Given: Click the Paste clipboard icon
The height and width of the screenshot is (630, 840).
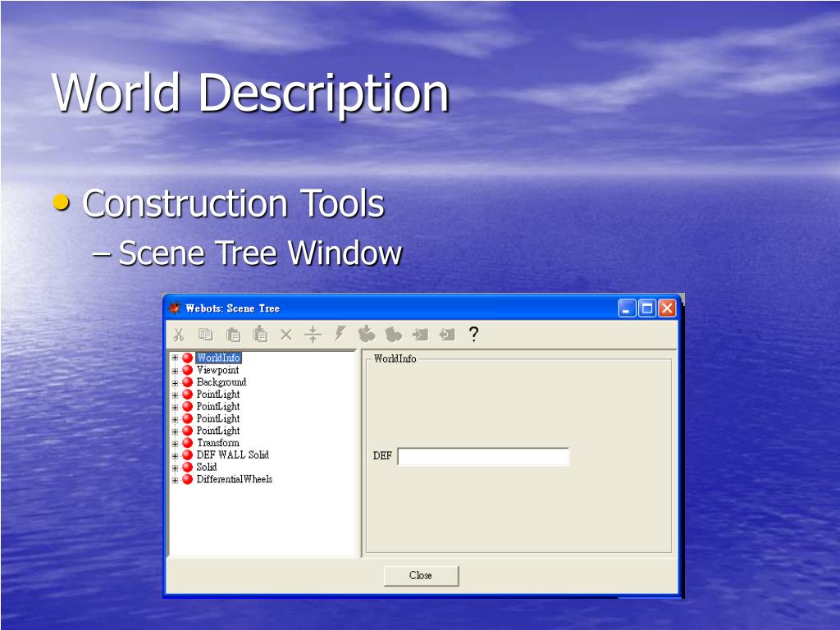Looking at the screenshot, I should (x=232, y=335).
